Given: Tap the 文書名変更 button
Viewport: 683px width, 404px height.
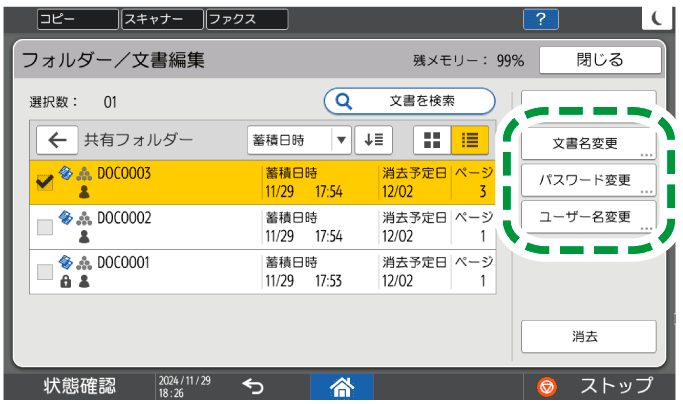Looking at the screenshot, I should [588, 143].
